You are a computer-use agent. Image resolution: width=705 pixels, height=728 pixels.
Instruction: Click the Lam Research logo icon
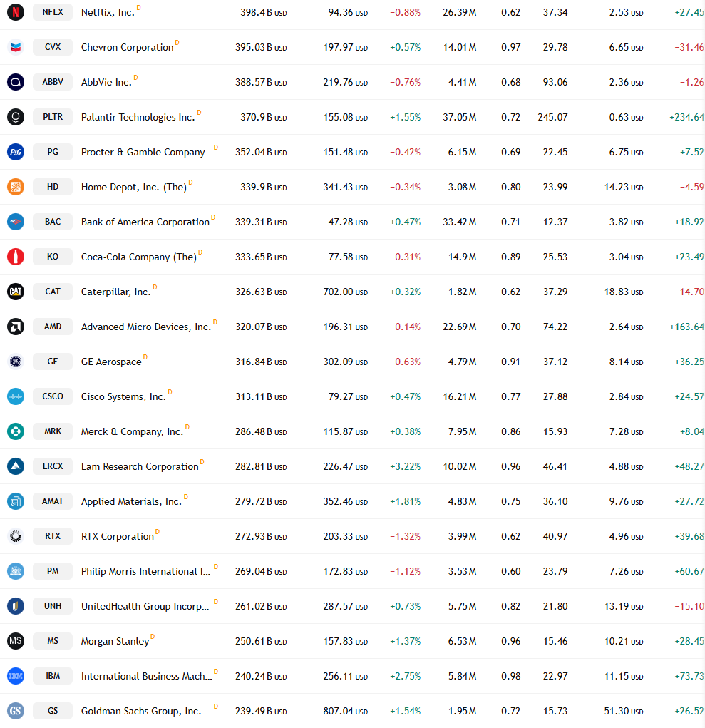[x=15, y=466]
